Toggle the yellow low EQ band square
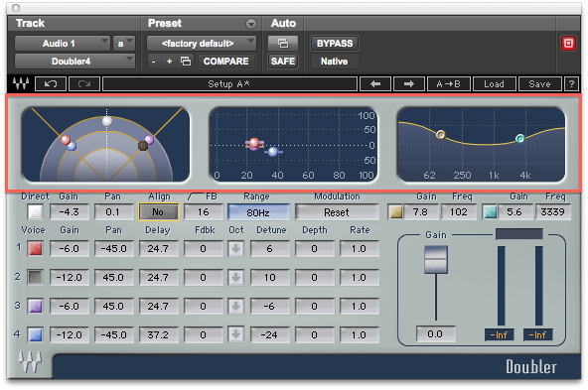This screenshot has width=588, height=390. coord(395,212)
